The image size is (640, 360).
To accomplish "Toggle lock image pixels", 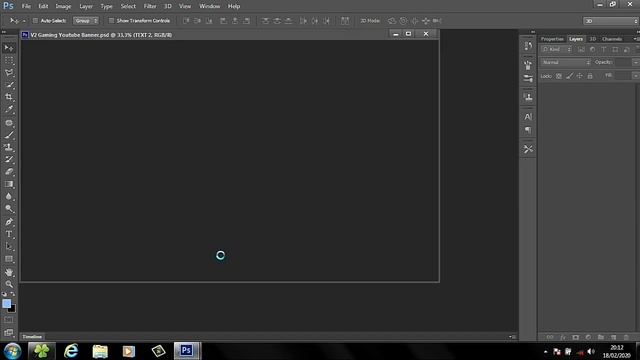I will point(569,76).
